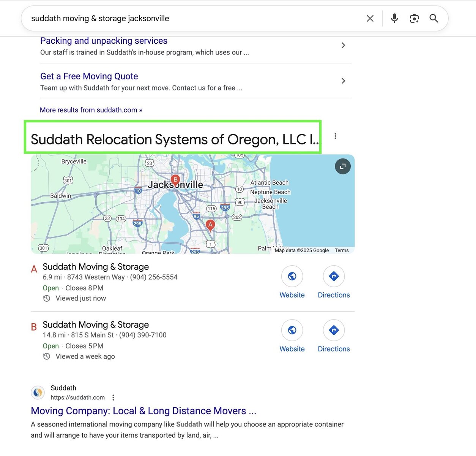Open Moving Company: Local & Long Distance Movers result

[x=143, y=411]
